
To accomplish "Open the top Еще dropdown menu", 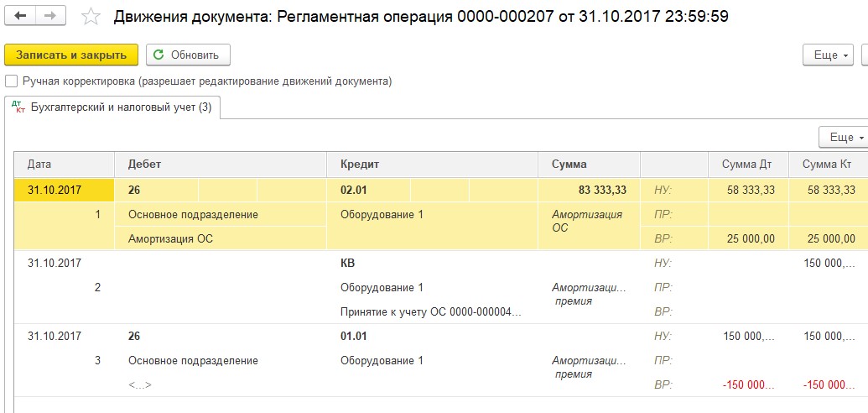I will (x=828, y=55).
